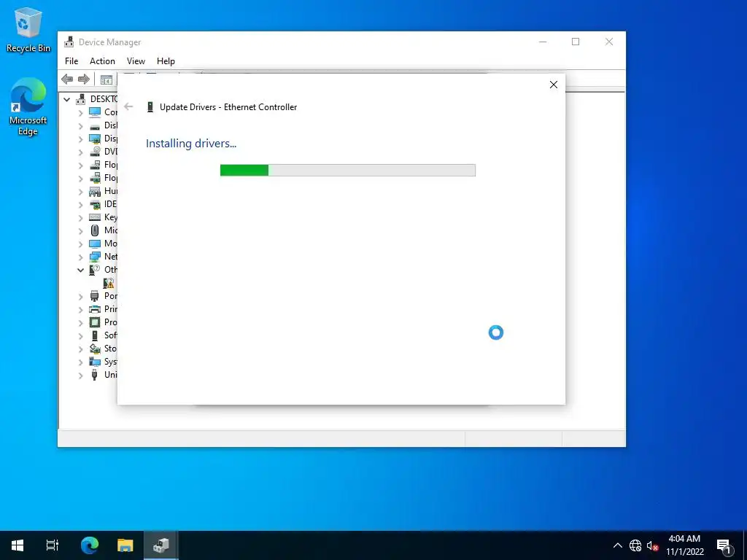Open the Help menu
Screen dimensions: 747x560
166,61
